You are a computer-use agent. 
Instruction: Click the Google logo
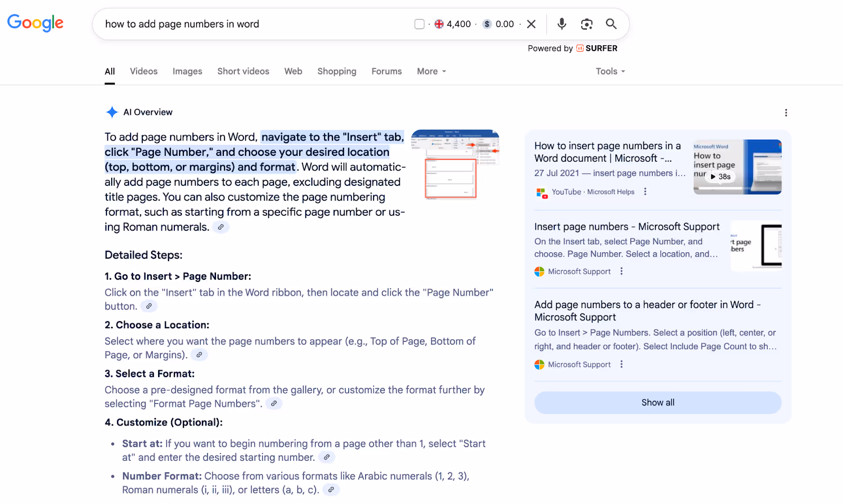[35, 23]
